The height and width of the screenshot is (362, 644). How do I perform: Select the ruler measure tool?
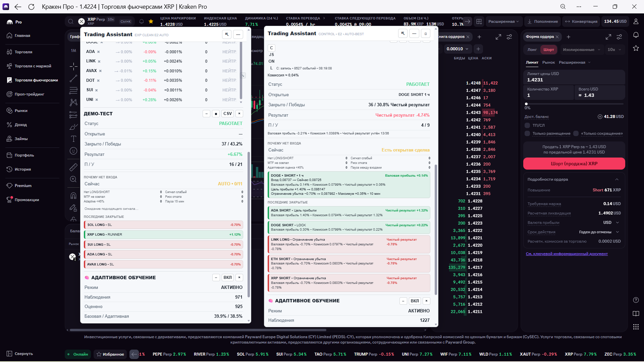(x=73, y=167)
